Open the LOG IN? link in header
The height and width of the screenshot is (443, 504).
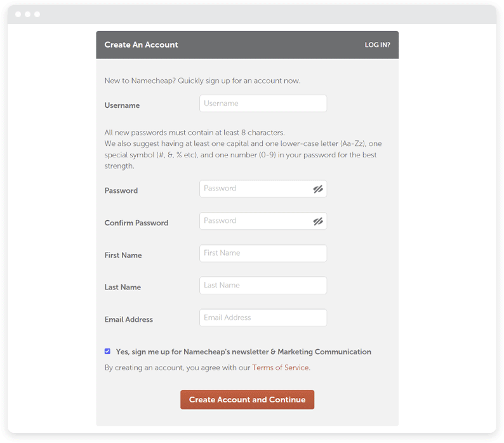tap(377, 44)
